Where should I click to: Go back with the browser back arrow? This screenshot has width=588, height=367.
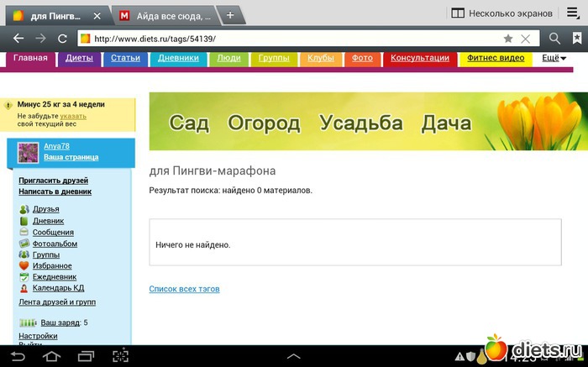point(17,39)
